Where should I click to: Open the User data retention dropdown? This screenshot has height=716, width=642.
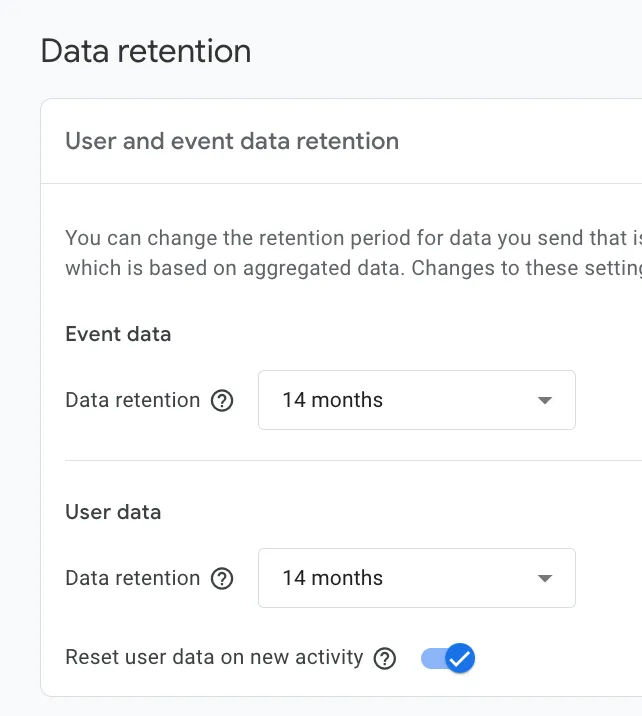pos(416,578)
